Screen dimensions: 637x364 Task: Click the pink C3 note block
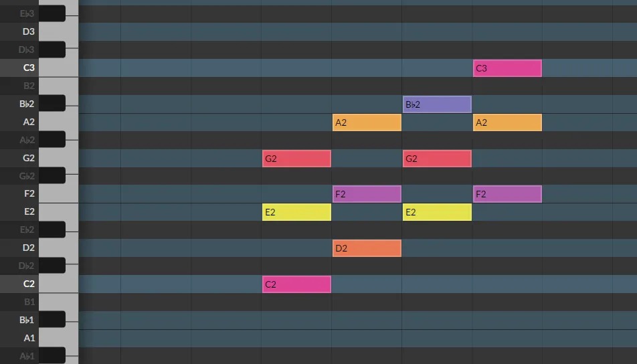[x=507, y=68]
